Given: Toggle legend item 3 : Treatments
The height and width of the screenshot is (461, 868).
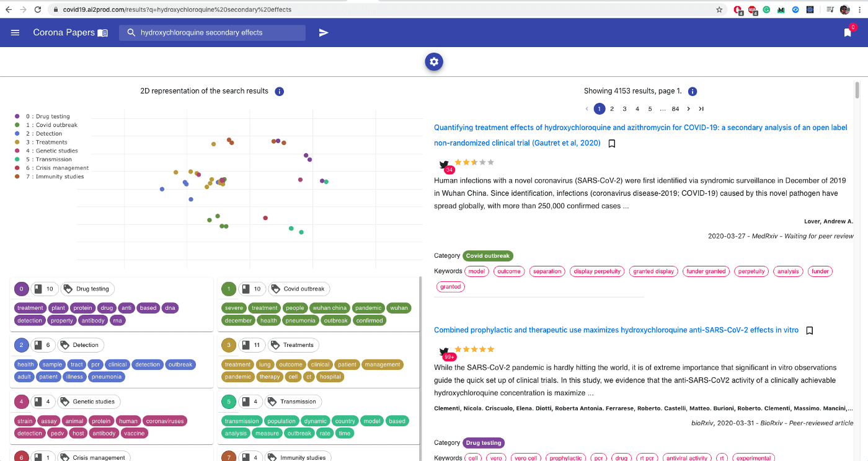Looking at the screenshot, I should coord(41,143).
